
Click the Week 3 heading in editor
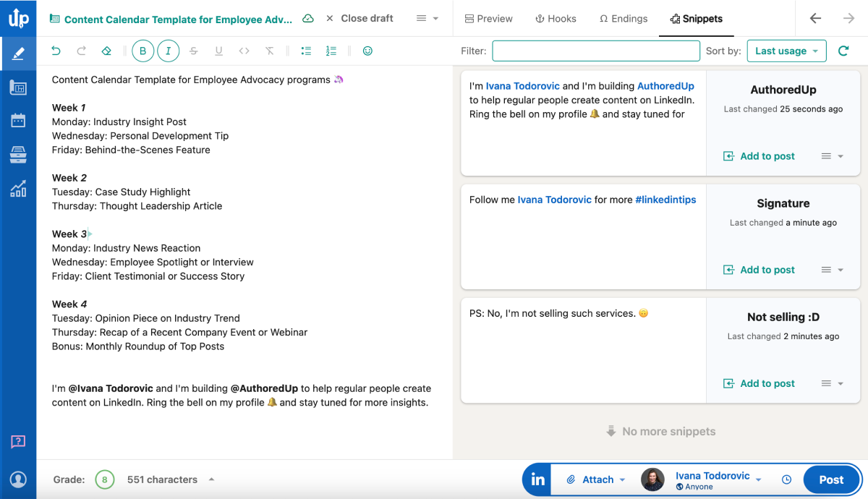(x=69, y=234)
